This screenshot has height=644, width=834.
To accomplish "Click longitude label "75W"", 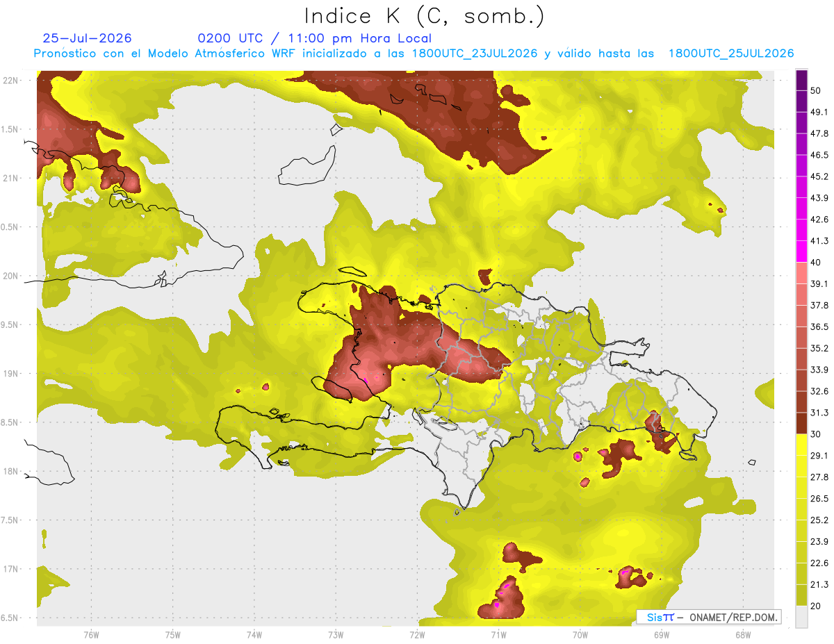I will click(172, 634).
